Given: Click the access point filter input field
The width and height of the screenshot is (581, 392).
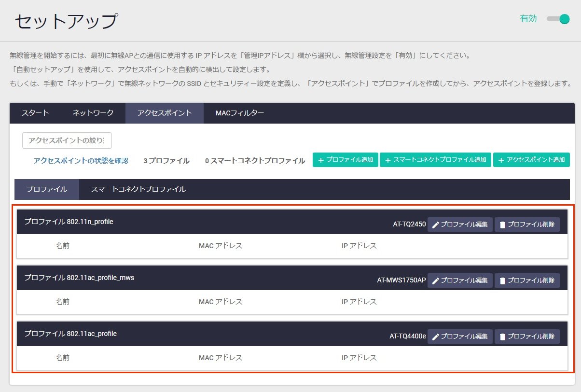Looking at the screenshot, I should (x=67, y=140).
